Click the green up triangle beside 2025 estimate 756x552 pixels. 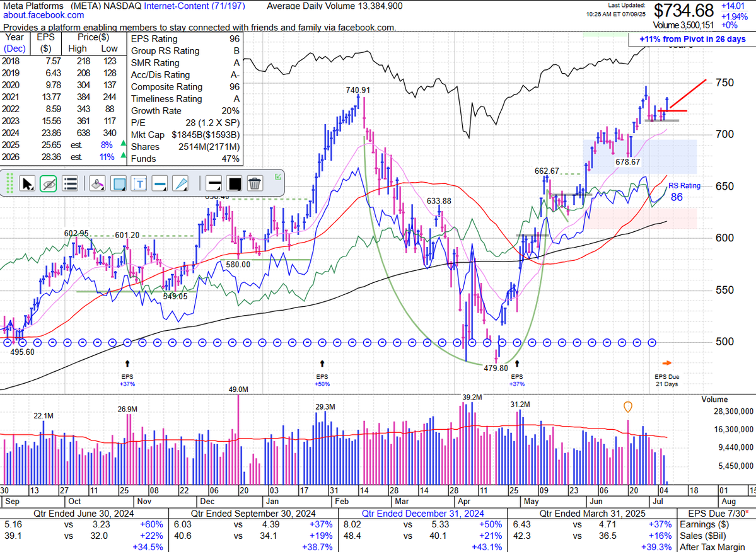pyautogui.click(x=124, y=143)
